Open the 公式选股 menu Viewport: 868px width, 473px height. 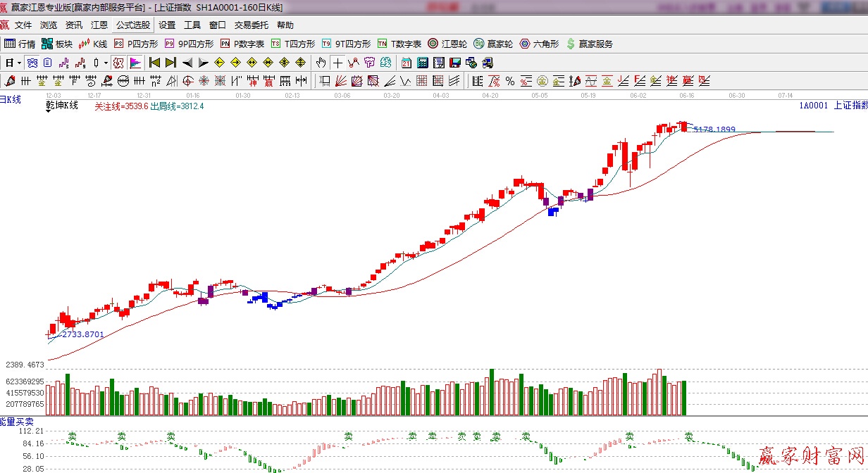133,25
